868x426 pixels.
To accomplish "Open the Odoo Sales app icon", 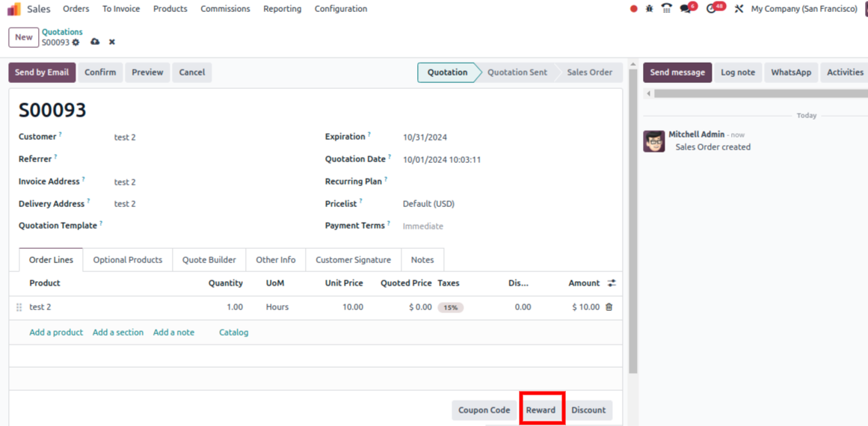I will coord(14,9).
